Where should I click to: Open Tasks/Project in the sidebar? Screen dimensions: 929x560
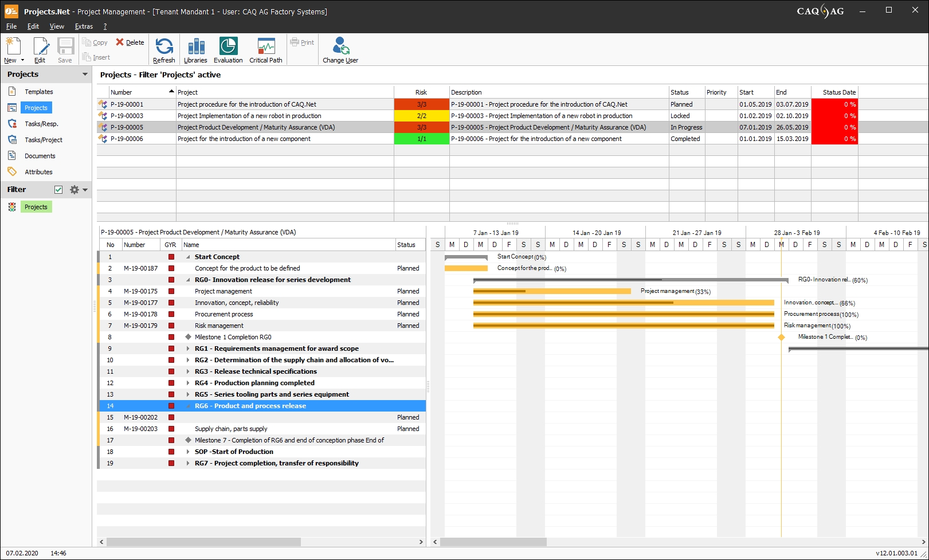tap(44, 140)
